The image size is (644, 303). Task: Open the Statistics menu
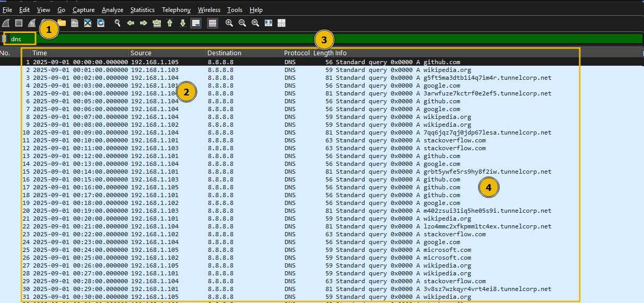tap(142, 10)
